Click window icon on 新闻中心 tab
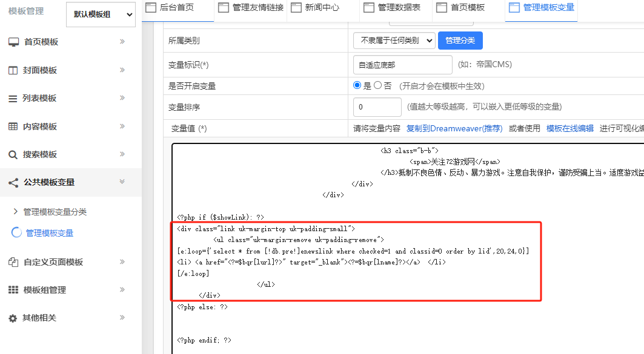The image size is (644, 354). 296,7
